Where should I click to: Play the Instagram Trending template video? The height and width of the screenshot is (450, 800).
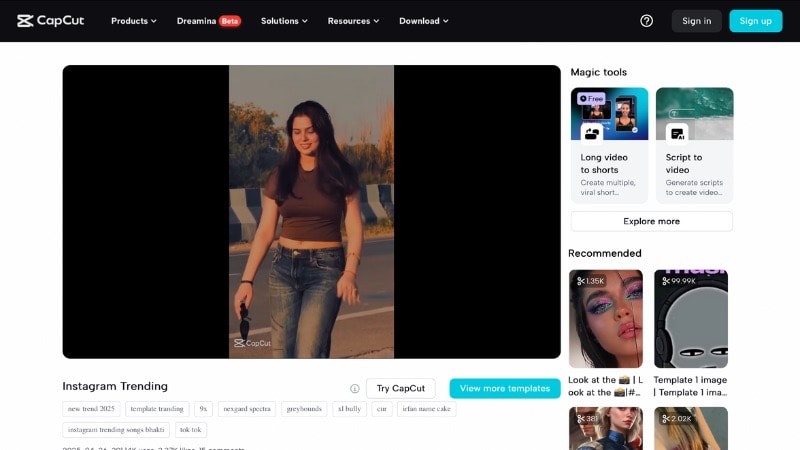click(x=311, y=212)
